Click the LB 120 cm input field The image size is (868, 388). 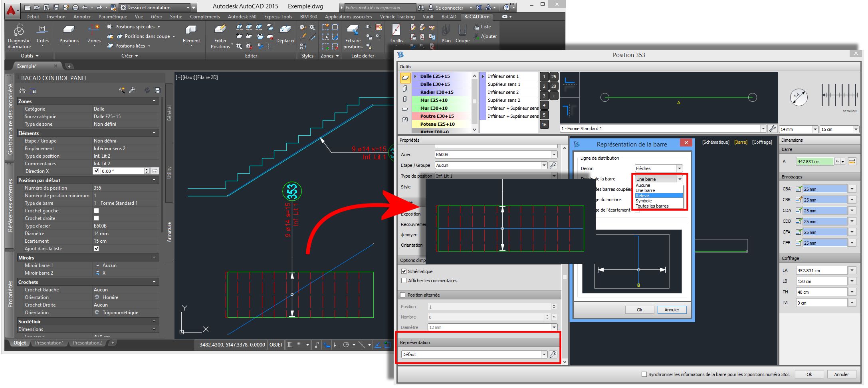click(x=821, y=281)
